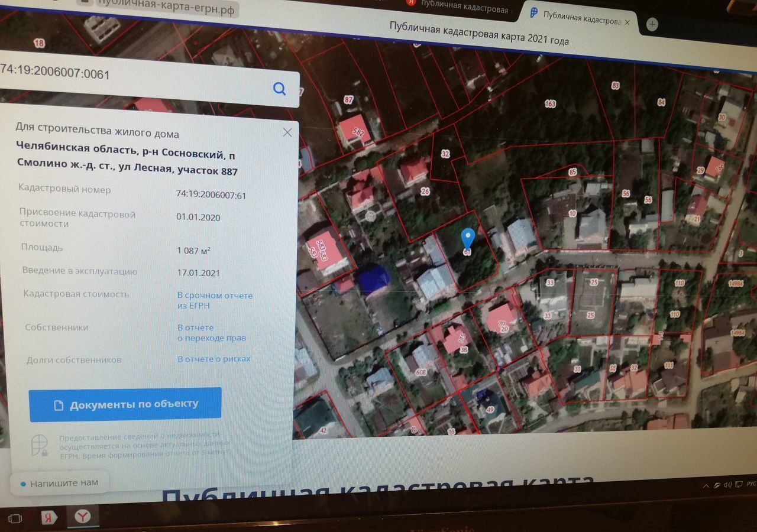Open a new browser tab with plus button

tap(652, 24)
